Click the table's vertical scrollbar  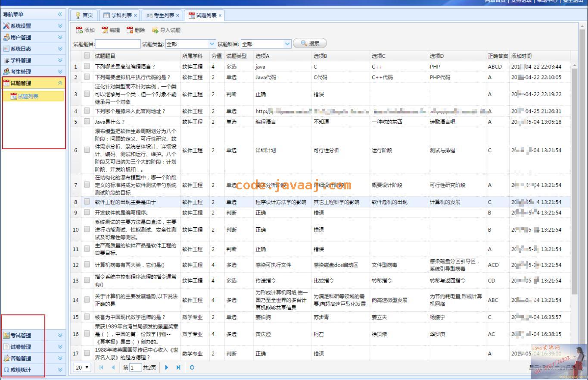(x=574, y=181)
